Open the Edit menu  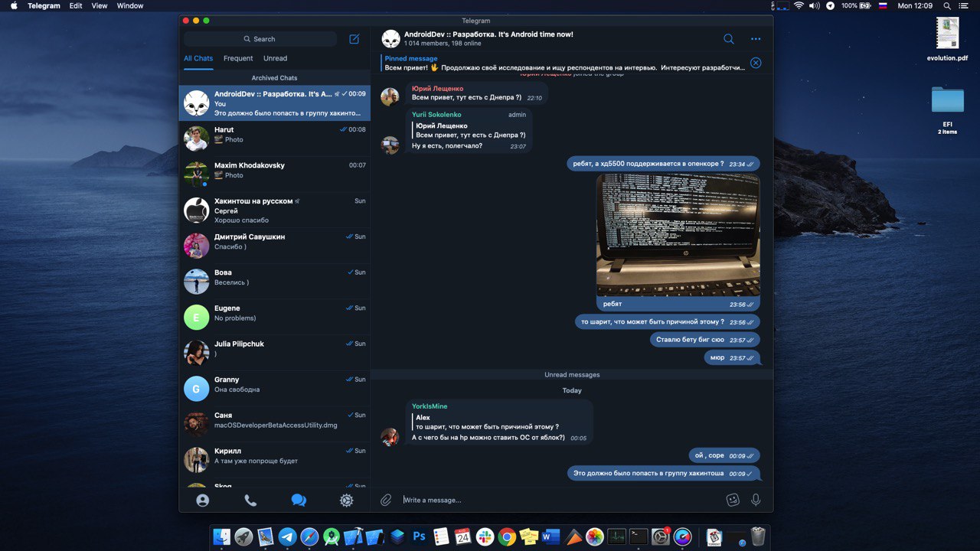[76, 5]
